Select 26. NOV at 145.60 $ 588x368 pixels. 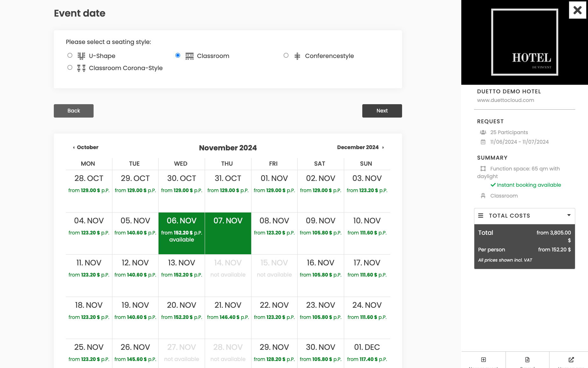[135, 353]
